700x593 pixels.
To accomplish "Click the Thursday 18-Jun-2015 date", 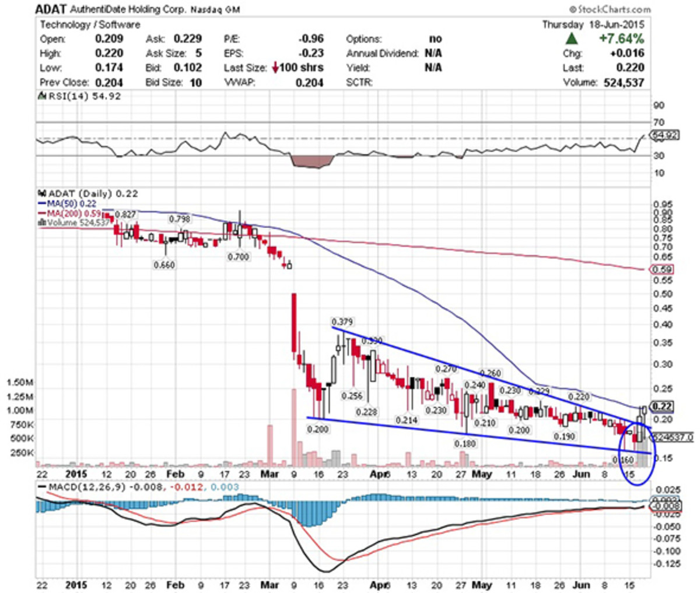I will tap(593, 24).
